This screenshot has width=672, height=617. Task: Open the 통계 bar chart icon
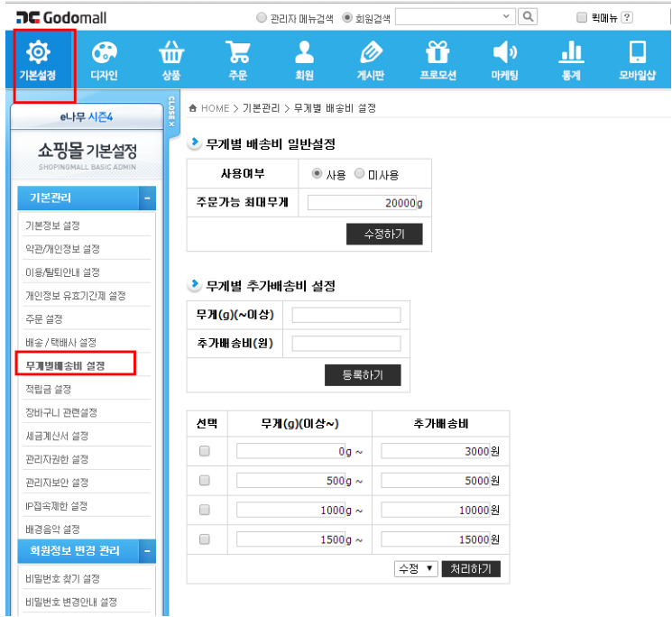[571, 53]
